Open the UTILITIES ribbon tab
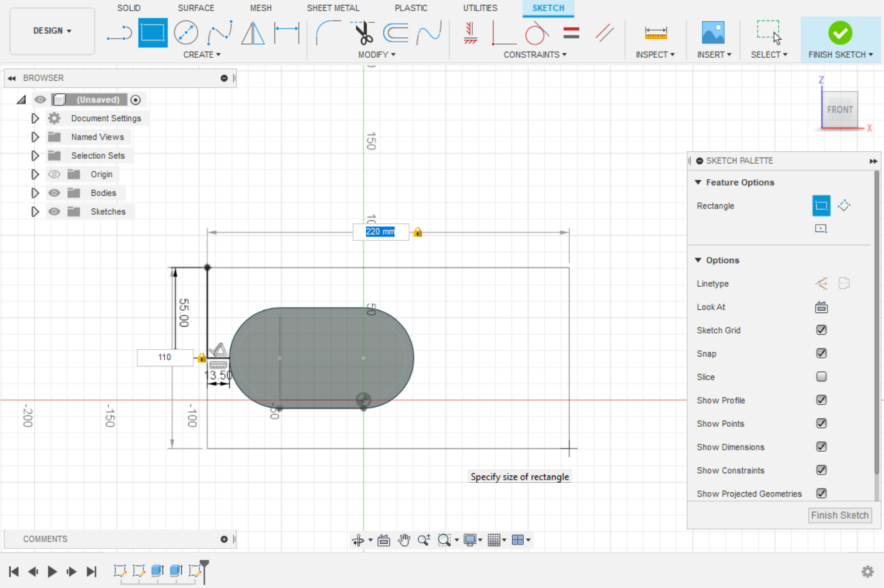 480,7
